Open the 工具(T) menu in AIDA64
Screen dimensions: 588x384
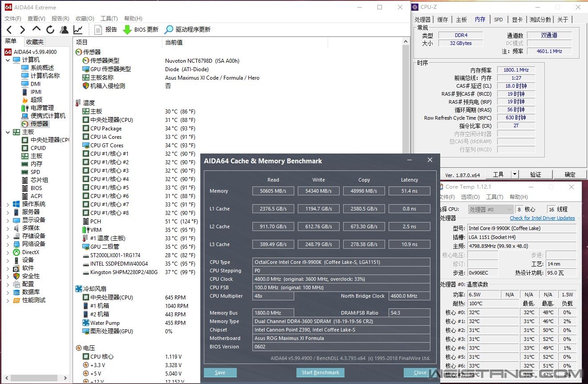109,19
